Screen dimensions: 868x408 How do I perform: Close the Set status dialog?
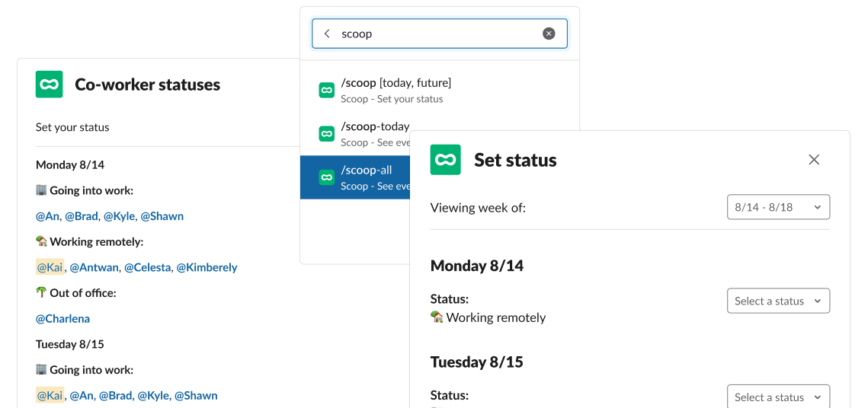click(x=814, y=160)
